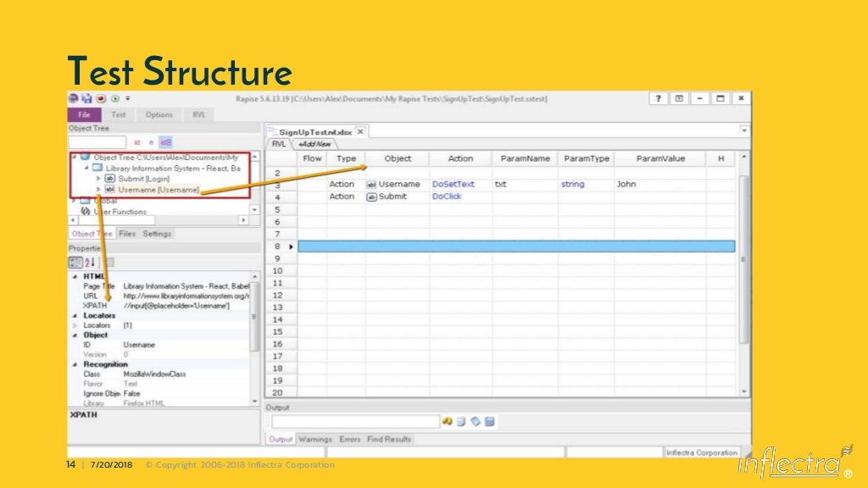Viewport: 868px width, 488px height.
Task: Click the green Play test icon
Action: click(115, 98)
